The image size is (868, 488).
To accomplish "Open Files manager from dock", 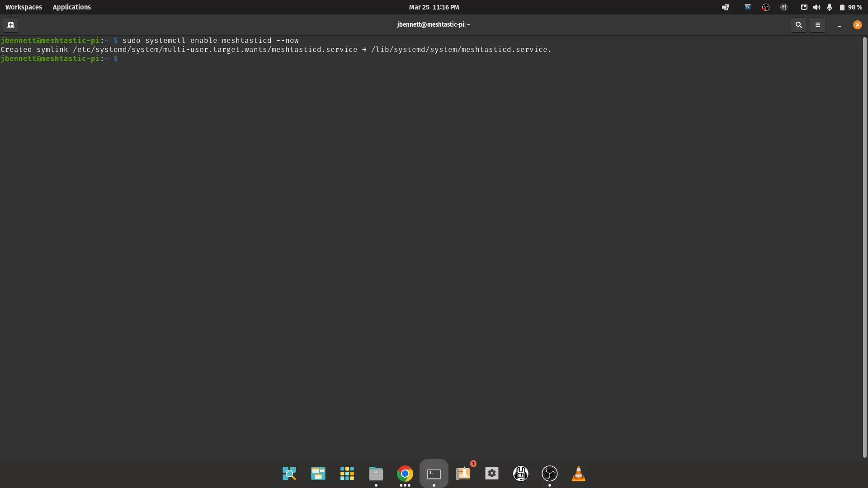I will tap(376, 474).
